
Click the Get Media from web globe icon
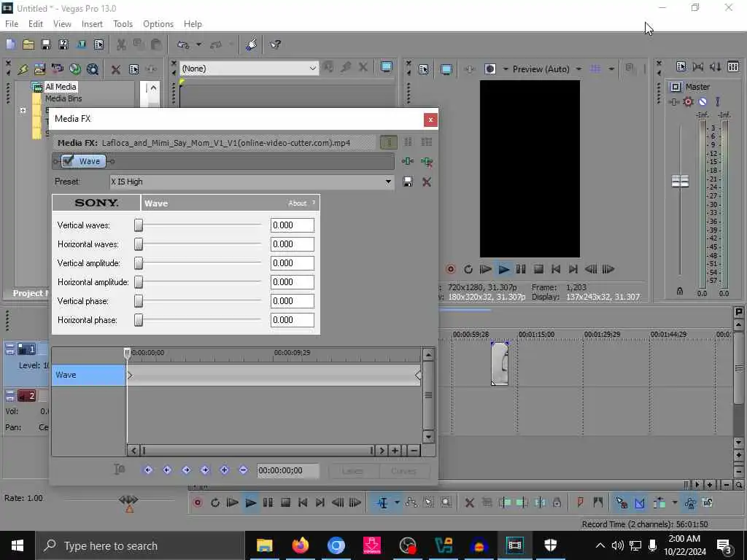coord(75,69)
